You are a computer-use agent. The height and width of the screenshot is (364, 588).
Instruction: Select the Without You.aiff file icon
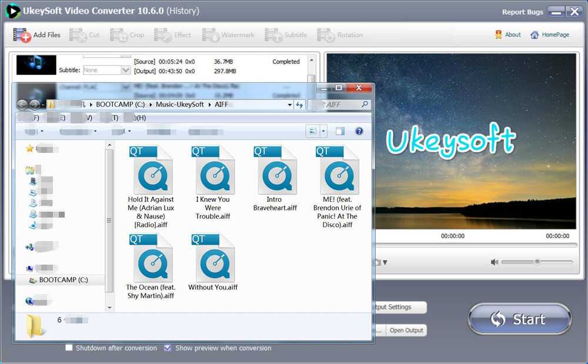click(212, 259)
